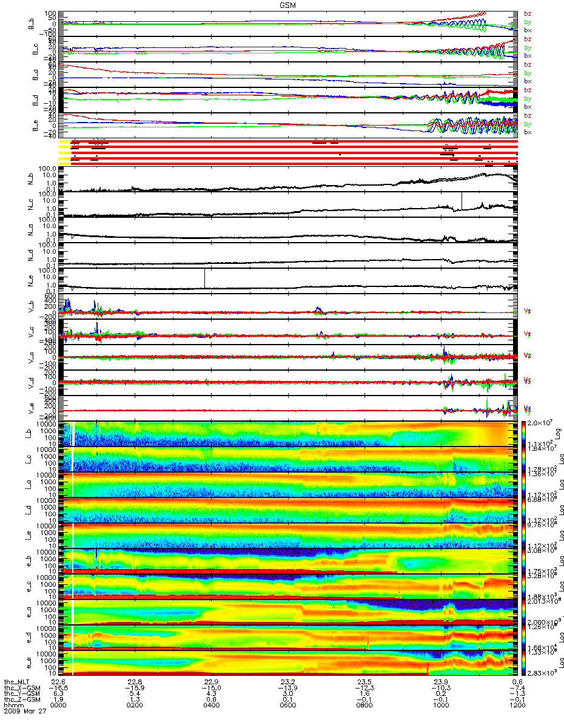Viewport: 564px width, 728px height.
Task: Click the vertical spike in the N_c panel
Action: coord(462,201)
